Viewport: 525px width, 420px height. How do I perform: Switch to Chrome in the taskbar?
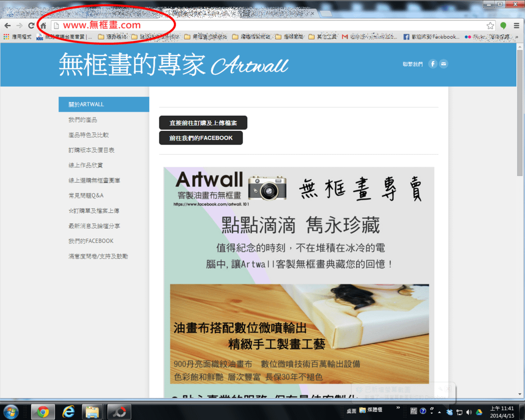coord(43,412)
